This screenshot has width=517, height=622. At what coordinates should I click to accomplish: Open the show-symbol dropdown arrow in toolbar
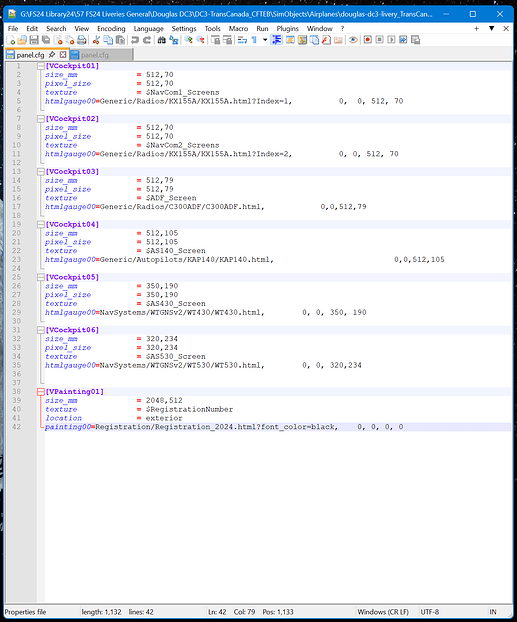click(265, 40)
